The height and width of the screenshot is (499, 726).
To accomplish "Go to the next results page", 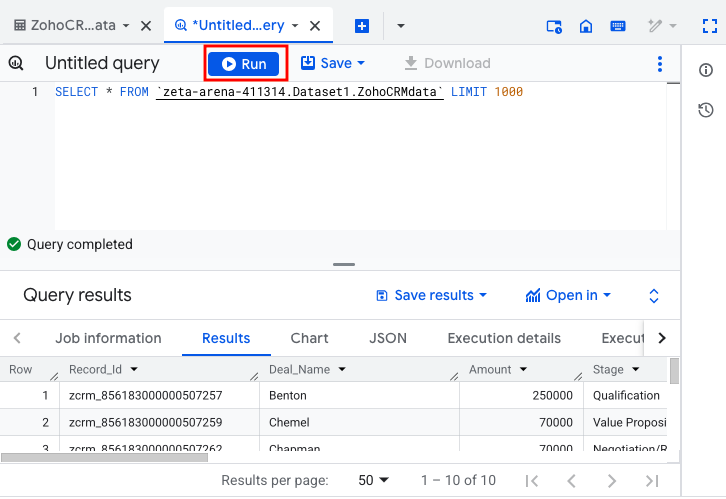I will [612, 481].
